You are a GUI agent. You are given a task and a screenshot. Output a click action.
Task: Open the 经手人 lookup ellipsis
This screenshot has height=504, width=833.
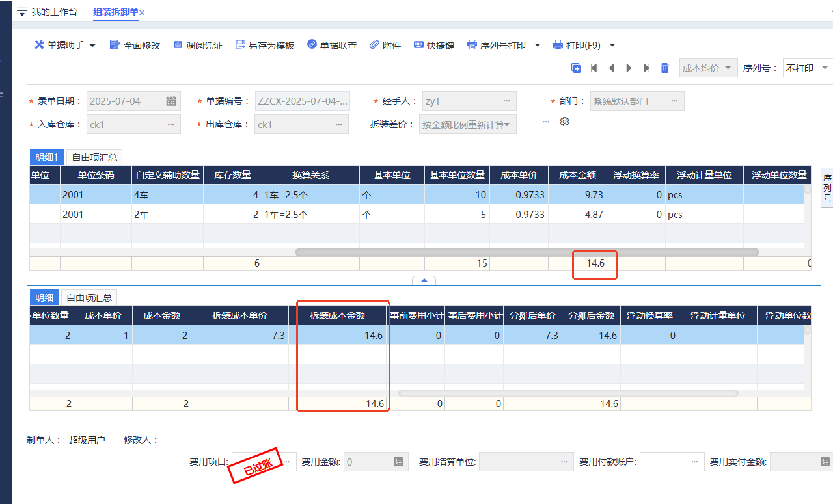pyautogui.click(x=507, y=101)
